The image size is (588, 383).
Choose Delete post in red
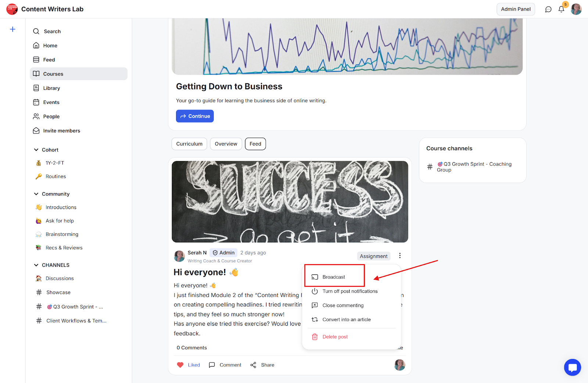coord(334,337)
